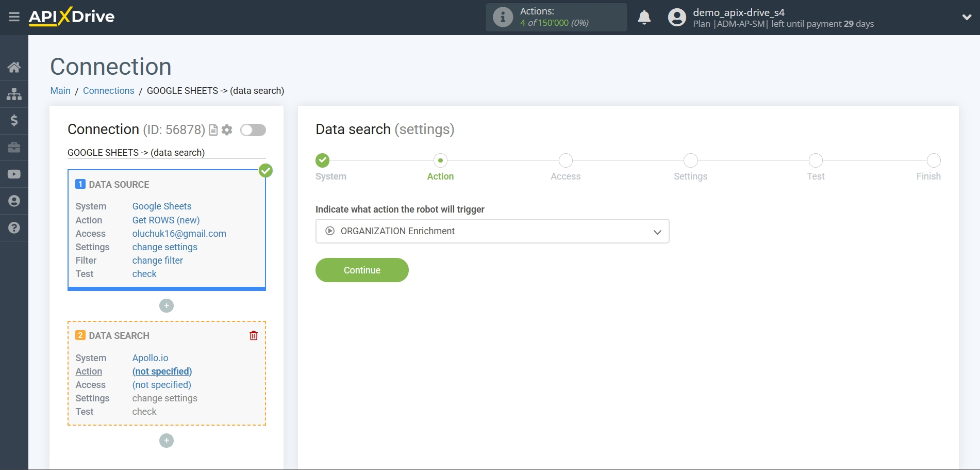Open the ApixDrive home sidebar icon
980x470 pixels.
tap(14, 67)
